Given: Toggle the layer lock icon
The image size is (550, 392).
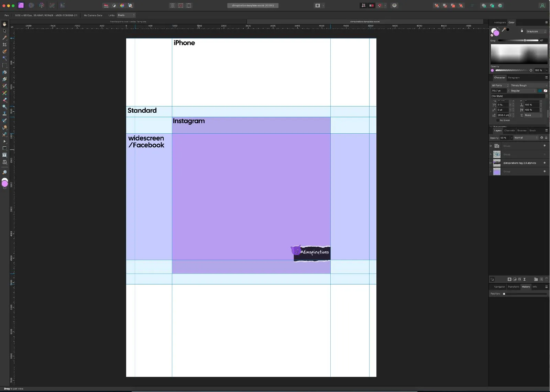Looking at the screenshot, I should (546, 138).
